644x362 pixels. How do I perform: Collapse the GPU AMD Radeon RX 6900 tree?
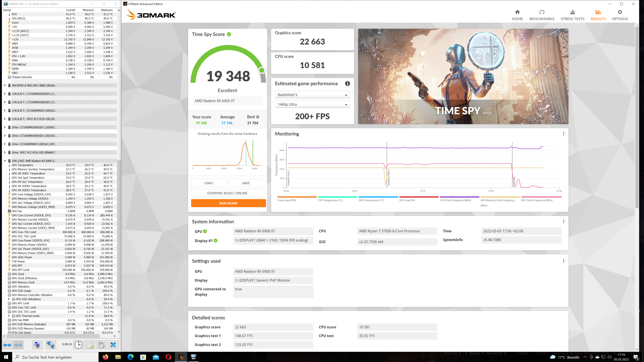tap(5, 161)
